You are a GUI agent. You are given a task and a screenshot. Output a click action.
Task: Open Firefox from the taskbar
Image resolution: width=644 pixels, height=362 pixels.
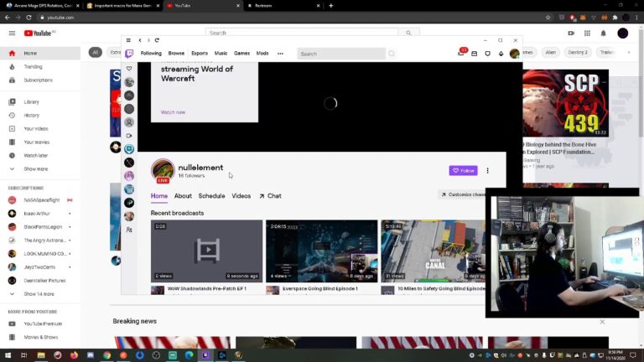point(74,355)
